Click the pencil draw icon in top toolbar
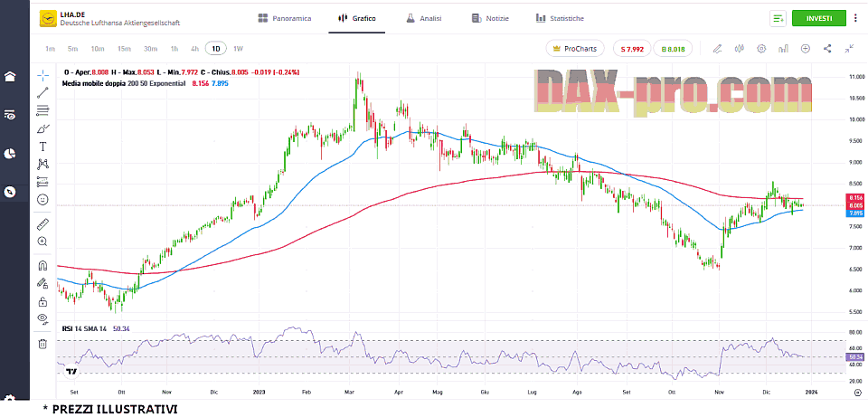The height and width of the screenshot is (417, 868). tap(717, 49)
